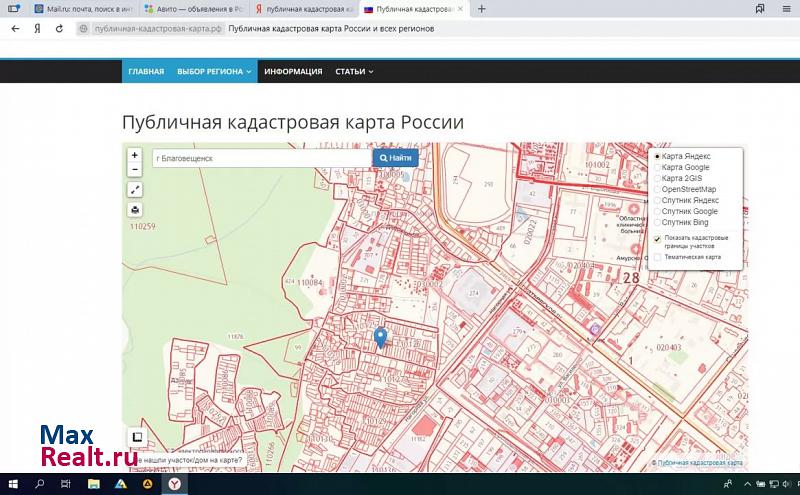
Task: Click the blue location marker on map
Action: tap(380, 337)
